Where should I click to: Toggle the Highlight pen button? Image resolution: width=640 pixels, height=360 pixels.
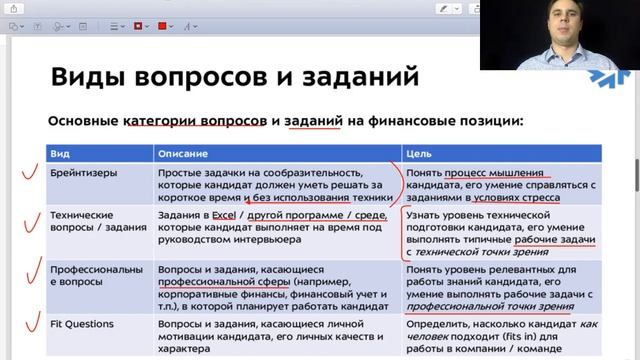[443, 9]
